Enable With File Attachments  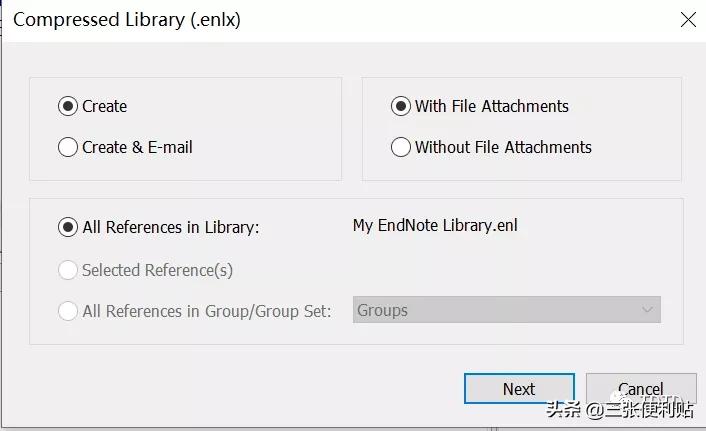[401, 106]
